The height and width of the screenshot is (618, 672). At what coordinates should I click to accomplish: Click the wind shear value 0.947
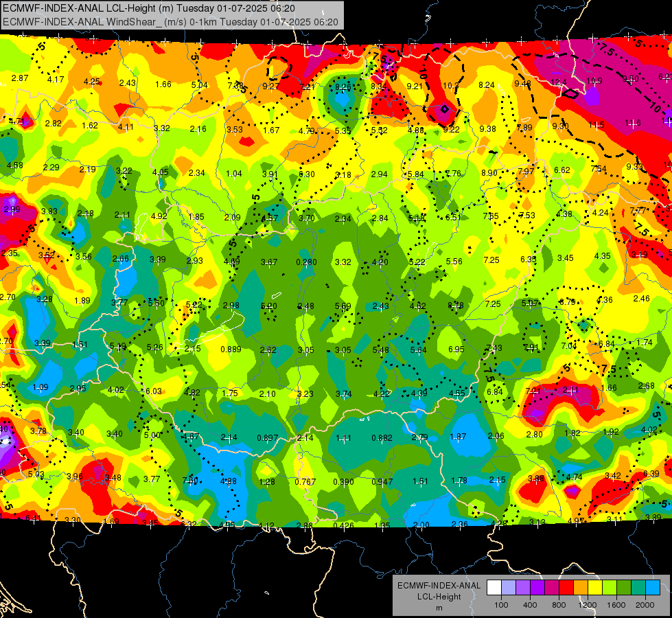point(382,481)
